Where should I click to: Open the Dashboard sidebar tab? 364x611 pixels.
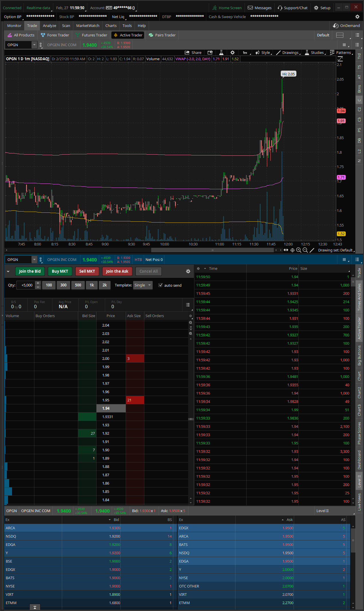(x=359, y=460)
